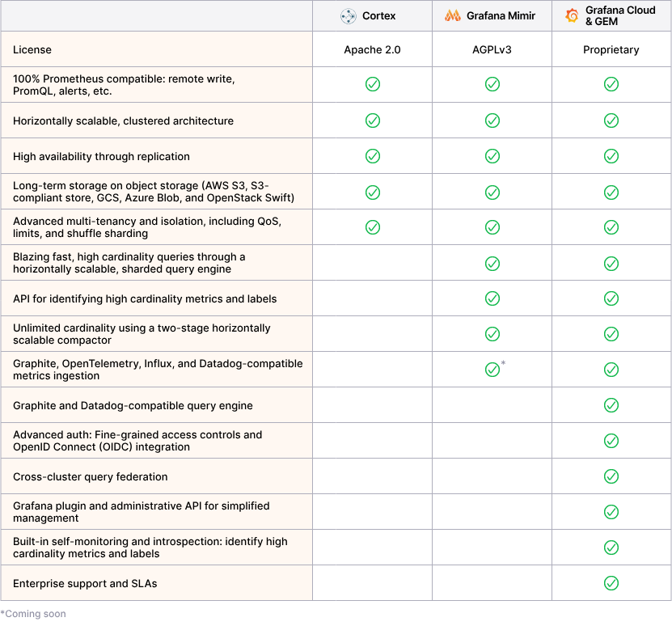Click the Cortex column header text
The width and height of the screenshot is (672, 626).
[379, 16]
